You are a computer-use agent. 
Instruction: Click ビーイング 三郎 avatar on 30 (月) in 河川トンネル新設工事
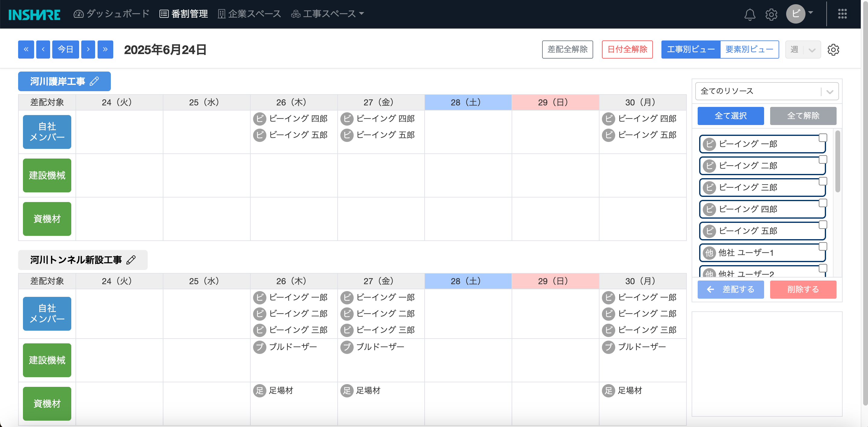(609, 330)
